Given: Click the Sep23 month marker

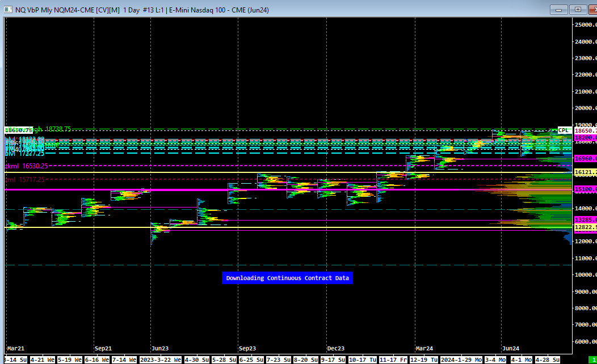Looking at the screenshot, I should point(247,348).
